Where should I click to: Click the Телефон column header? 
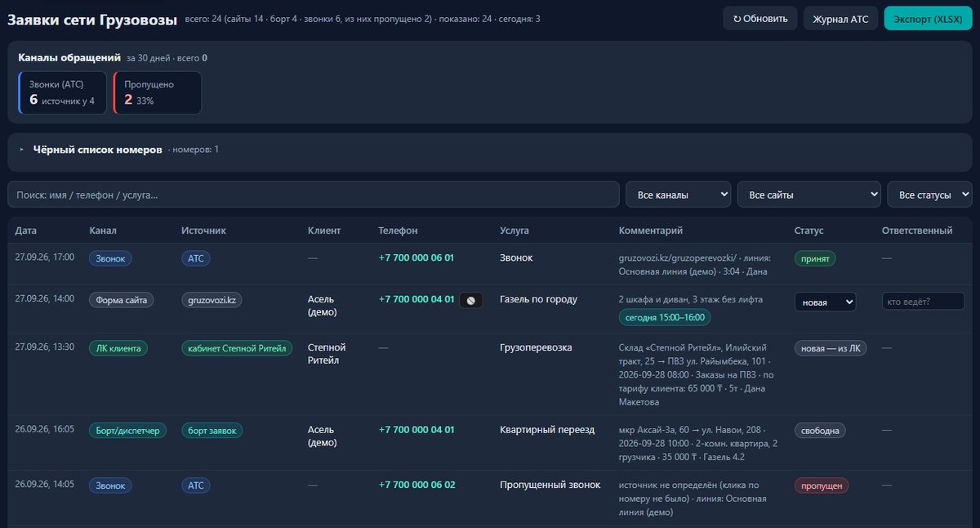(398, 230)
